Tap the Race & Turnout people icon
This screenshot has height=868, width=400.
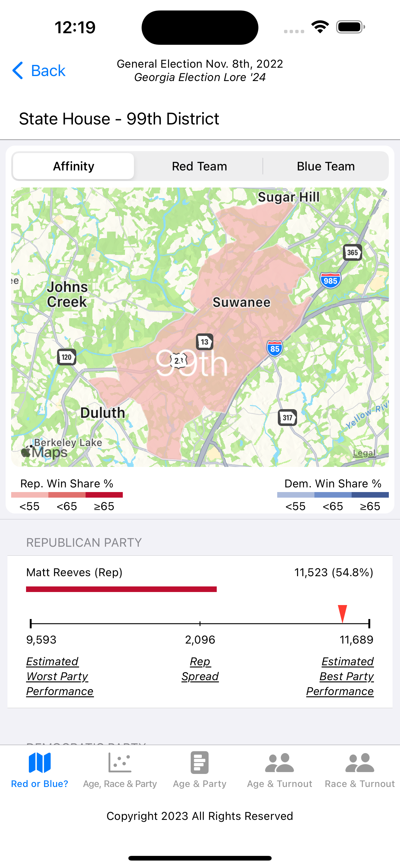click(x=360, y=762)
